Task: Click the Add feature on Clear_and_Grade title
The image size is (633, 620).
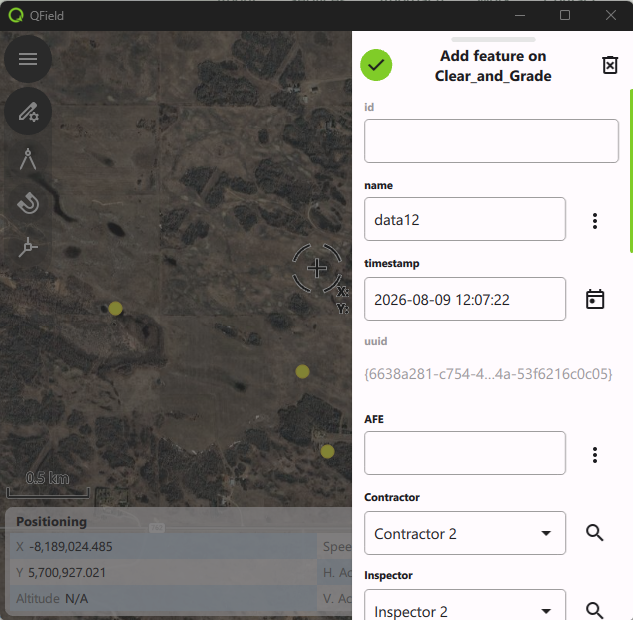Action: [x=493, y=66]
